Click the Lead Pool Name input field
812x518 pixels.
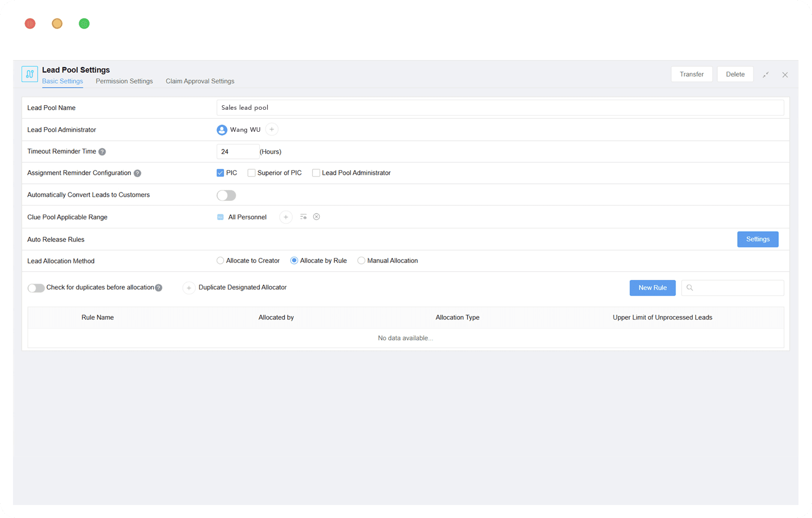click(x=500, y=108)
